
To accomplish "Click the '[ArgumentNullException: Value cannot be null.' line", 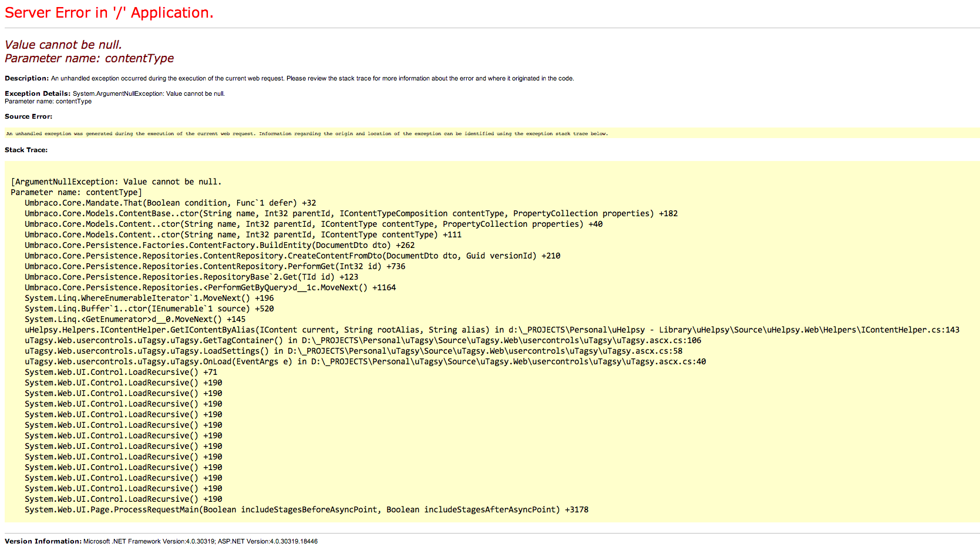I will click(116, 182).
